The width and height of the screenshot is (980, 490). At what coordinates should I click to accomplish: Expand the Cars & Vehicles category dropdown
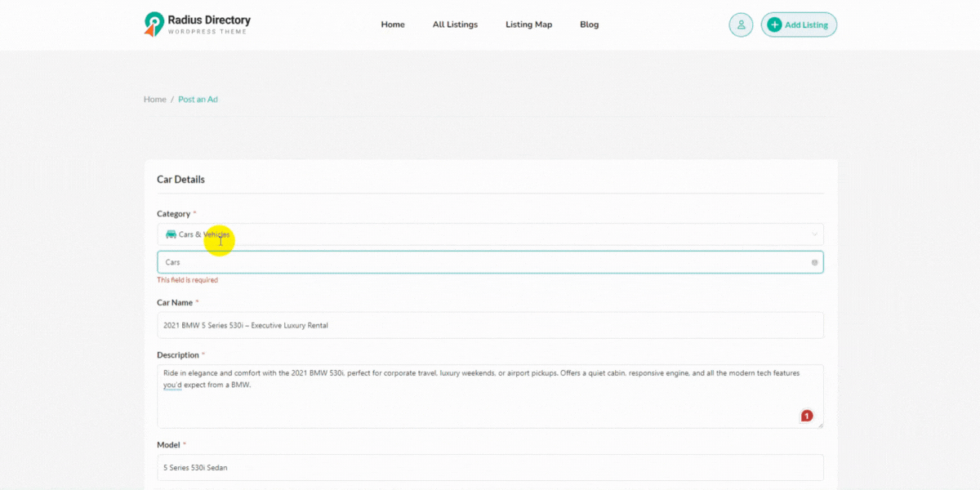(490, 234)
